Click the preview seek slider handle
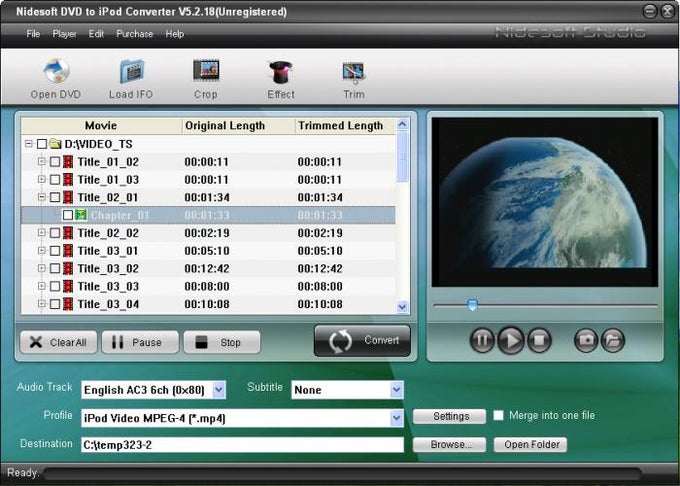Screen dimensions: 680x486 472,305
